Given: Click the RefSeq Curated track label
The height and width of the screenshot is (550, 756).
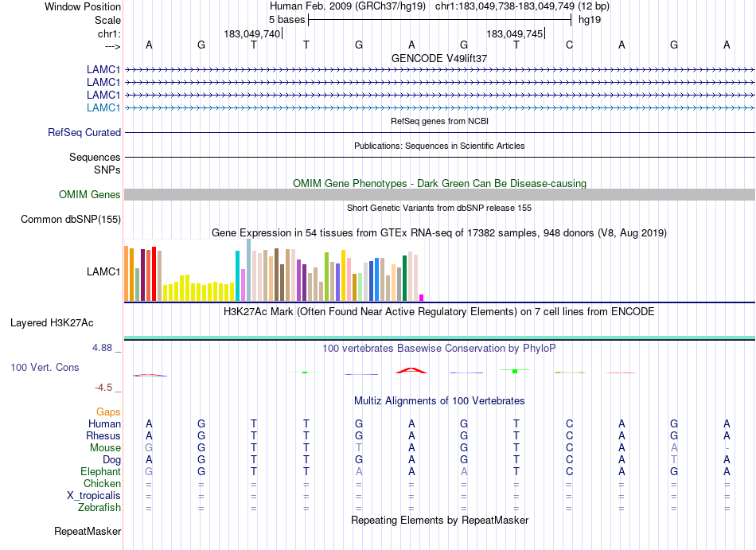Looking at the screenshot, I should [84, 133].
